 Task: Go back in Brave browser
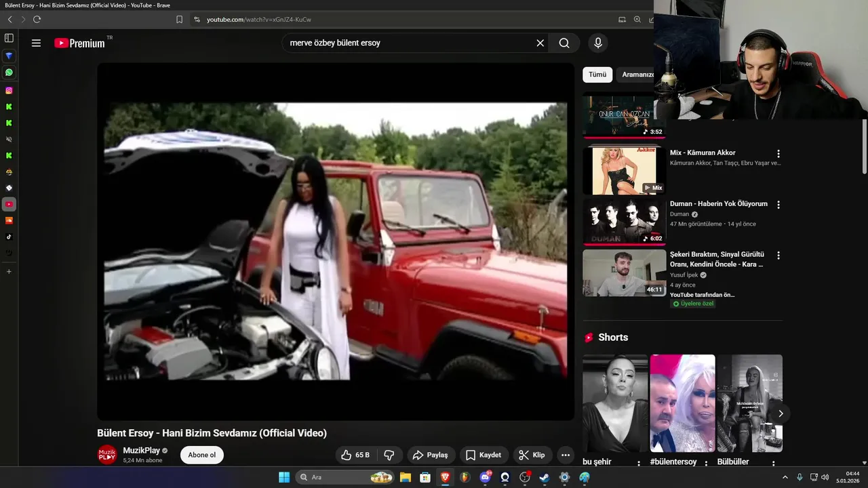[x=9, y=20]
